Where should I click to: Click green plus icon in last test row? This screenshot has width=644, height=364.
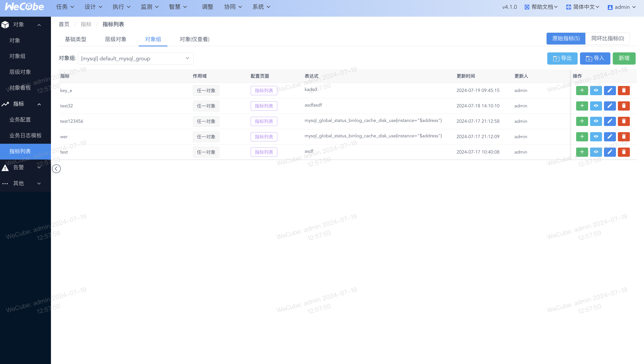click(582, 152)
